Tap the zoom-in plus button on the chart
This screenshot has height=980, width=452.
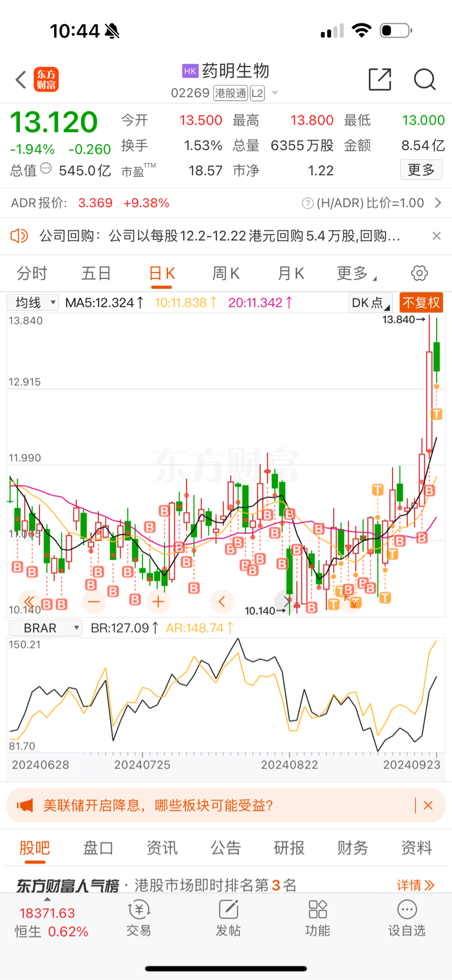[x=158, y=602]
